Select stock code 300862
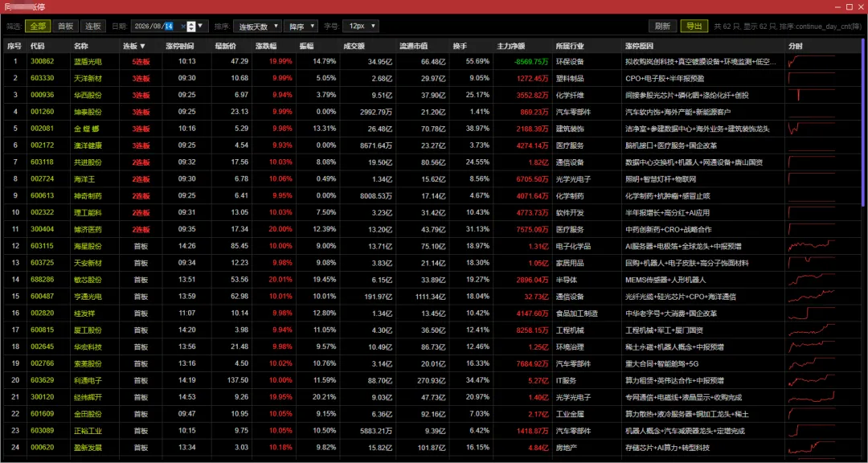Image resolution: width=868 pixels, height=463 pixels. (42, 61)
